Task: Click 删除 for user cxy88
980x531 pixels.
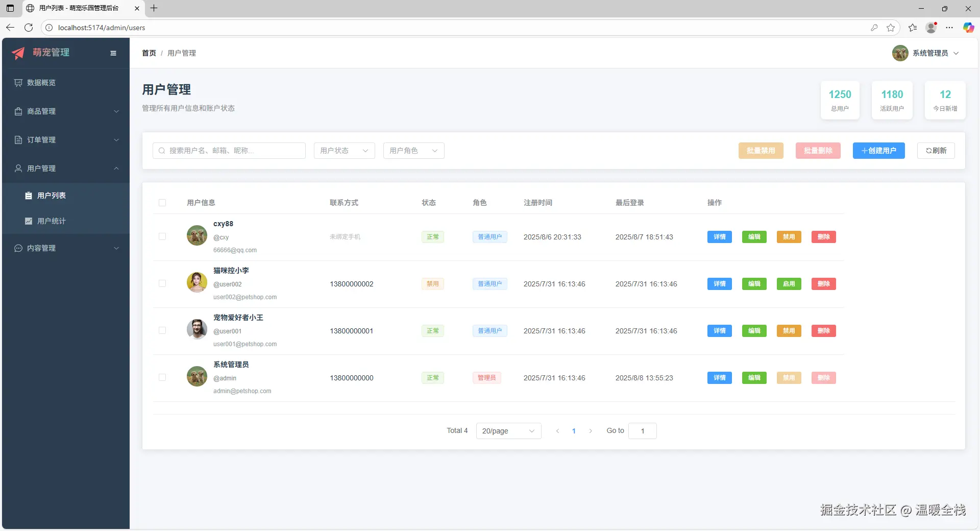Action: [824, 237]
